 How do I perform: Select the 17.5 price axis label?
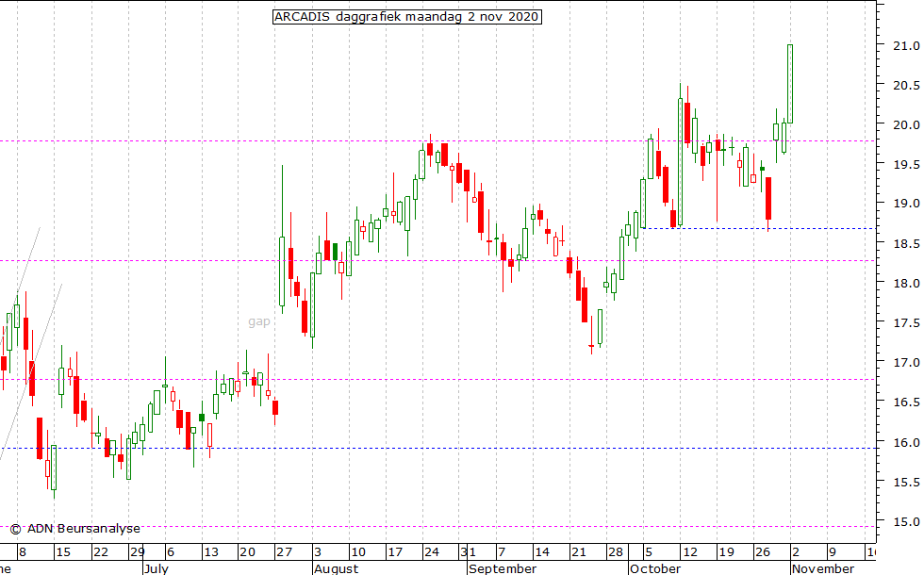coord(906,322)
